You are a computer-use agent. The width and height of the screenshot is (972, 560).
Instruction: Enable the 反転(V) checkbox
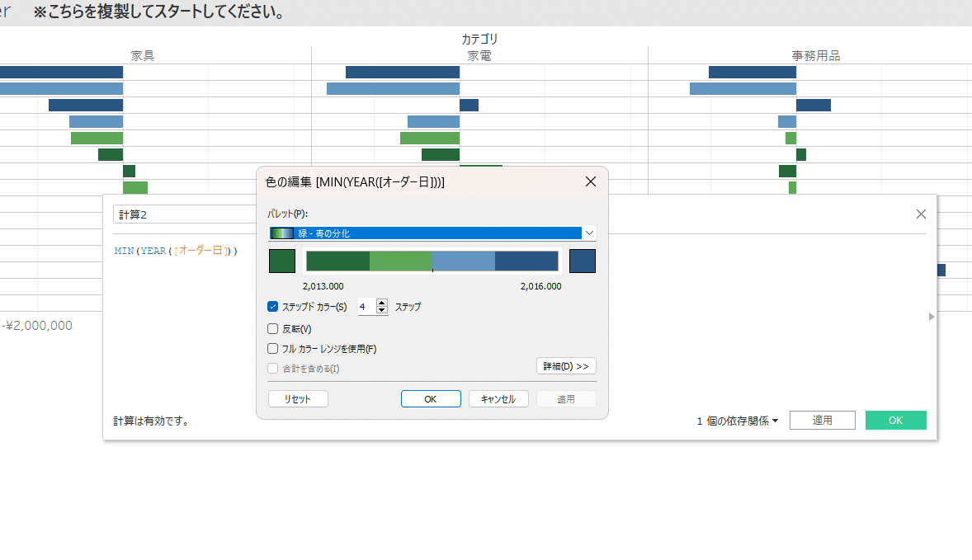(272, 328)
